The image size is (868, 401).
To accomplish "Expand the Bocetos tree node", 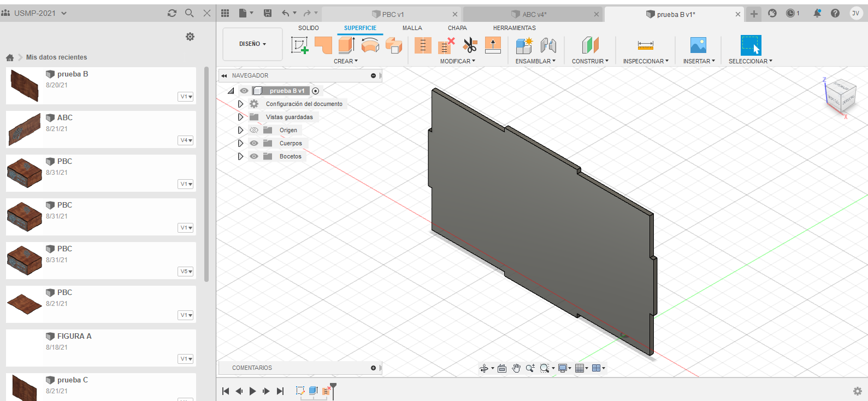I will pos(240,156).
